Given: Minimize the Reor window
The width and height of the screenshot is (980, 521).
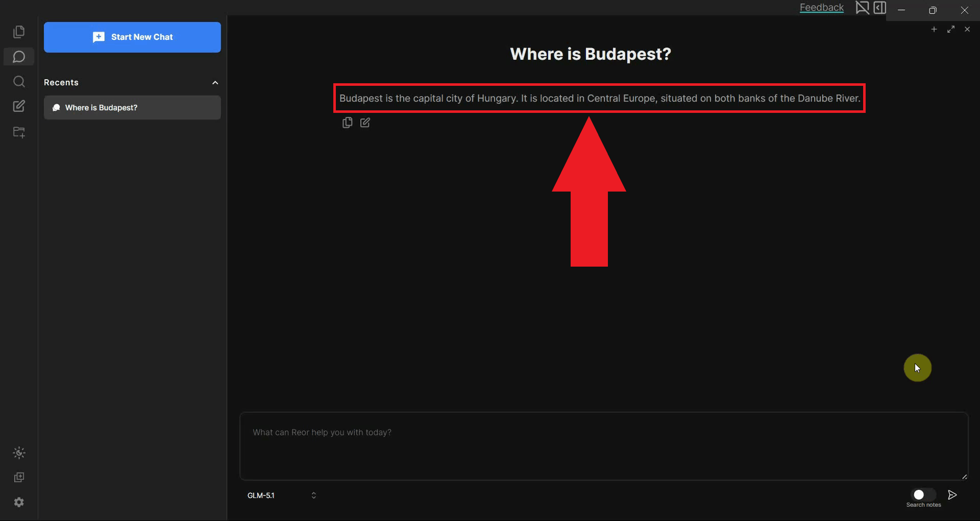Looking at the screenshot, I should coord(901,10).
